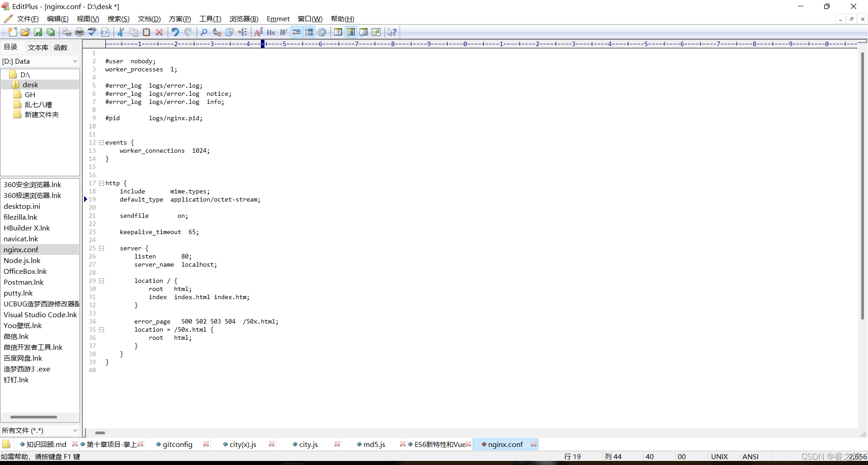Save the document with the floppy icon

(x=38, y=32)
